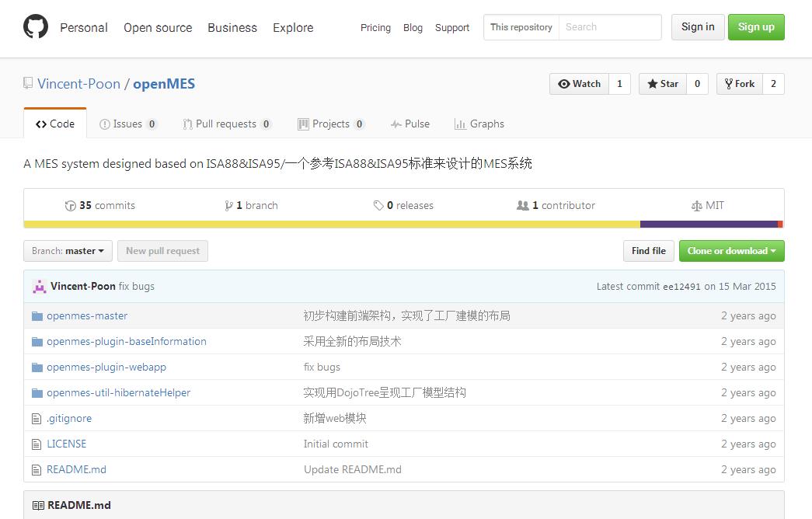Open the Projects tab
Viewport: 812px width, 519px height.
pos(332,124)
